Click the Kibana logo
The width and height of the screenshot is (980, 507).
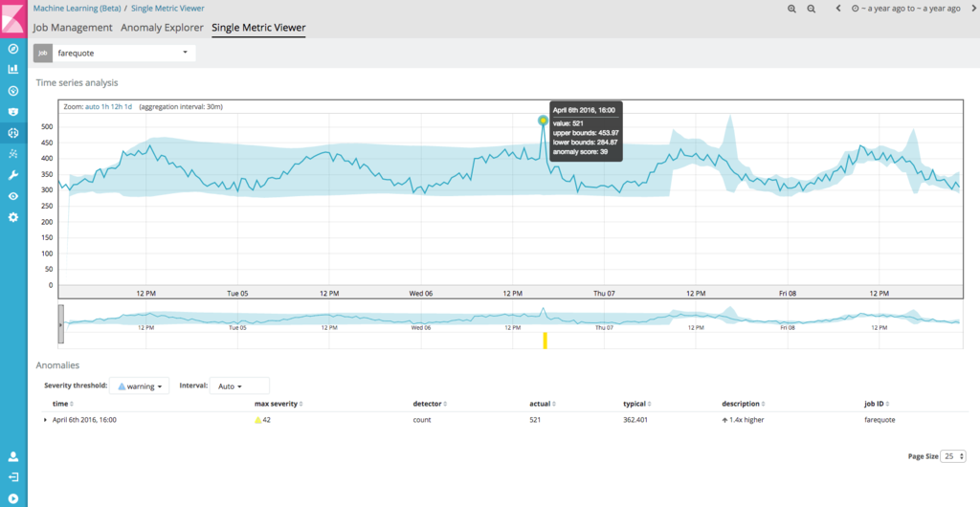13,17
